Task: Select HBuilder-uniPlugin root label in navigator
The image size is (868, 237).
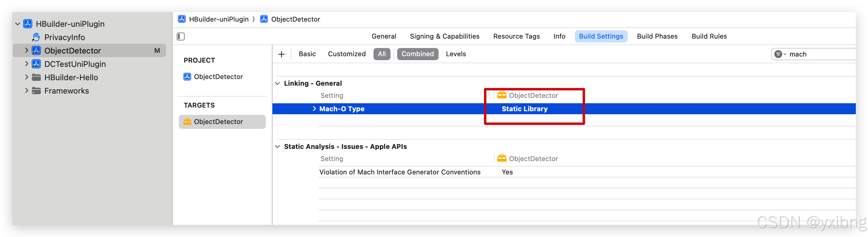Action: 70,24
